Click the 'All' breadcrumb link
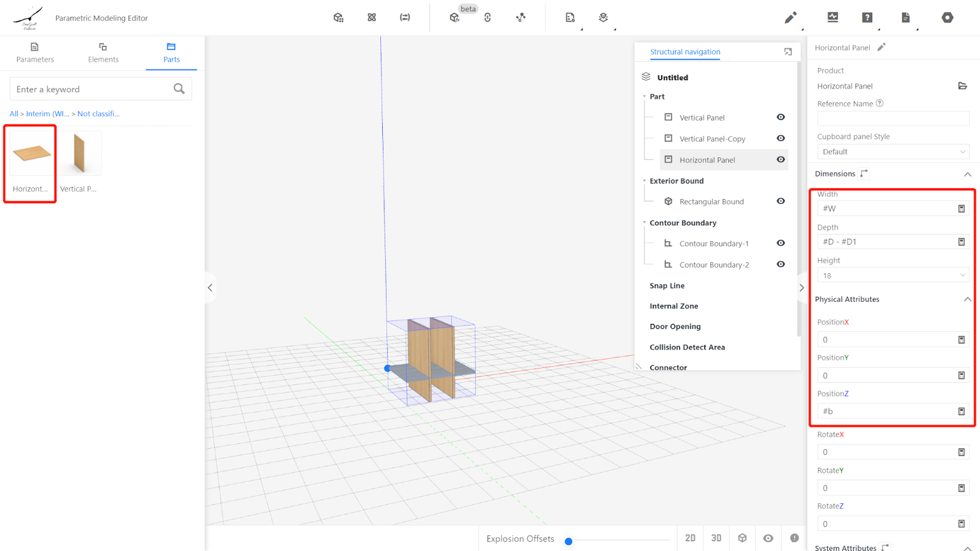 13,114
